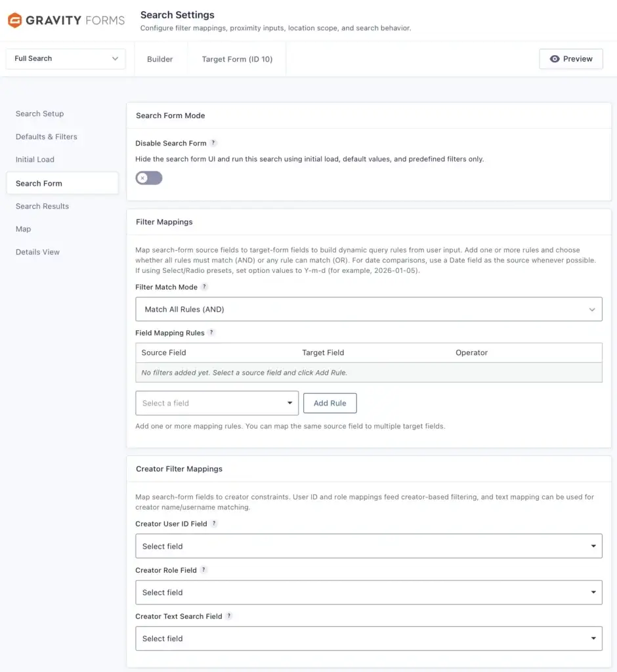617x672 pixels.
Task: Select the Search Form sidebar item
Action: tap(62, 184)
